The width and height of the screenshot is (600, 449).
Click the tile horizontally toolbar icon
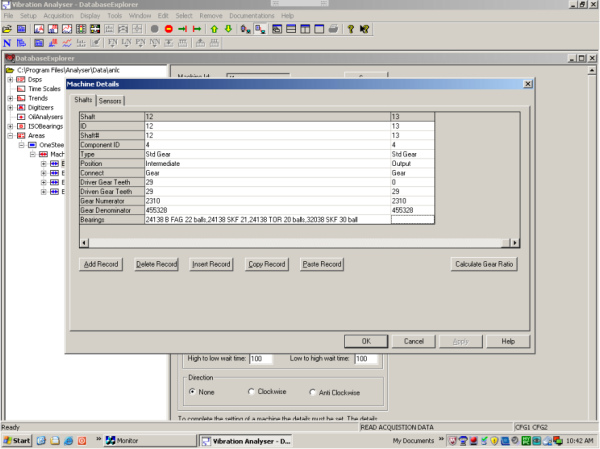coord(291,29)
